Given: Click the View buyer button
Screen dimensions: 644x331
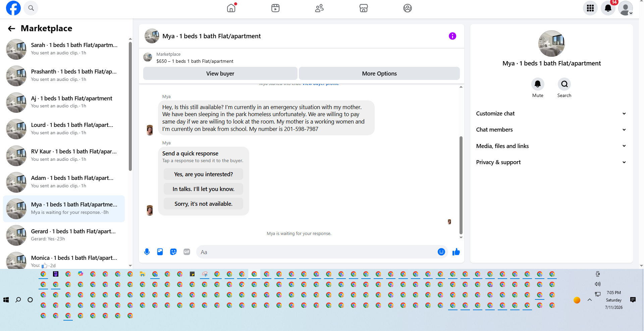Looking at the screenshot, I should (220, 74).
